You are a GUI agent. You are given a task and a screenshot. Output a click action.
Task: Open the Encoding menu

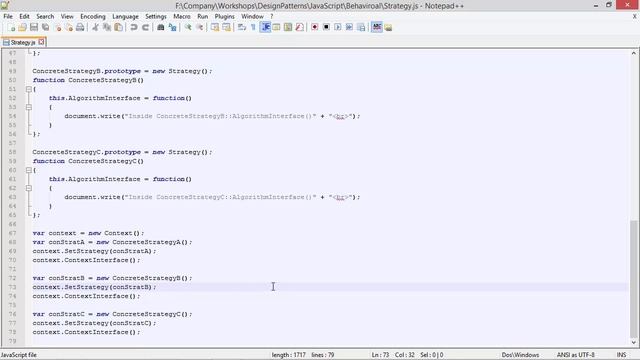pos(93,16)
